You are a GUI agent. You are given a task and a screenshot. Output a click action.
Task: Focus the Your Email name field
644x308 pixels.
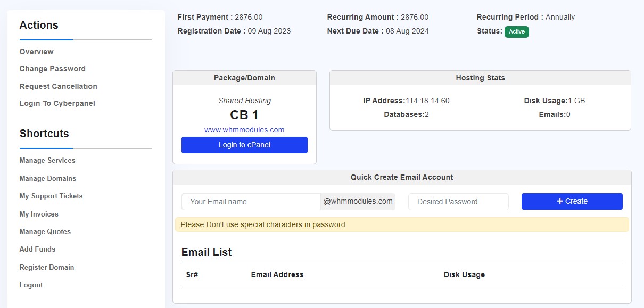251,202
